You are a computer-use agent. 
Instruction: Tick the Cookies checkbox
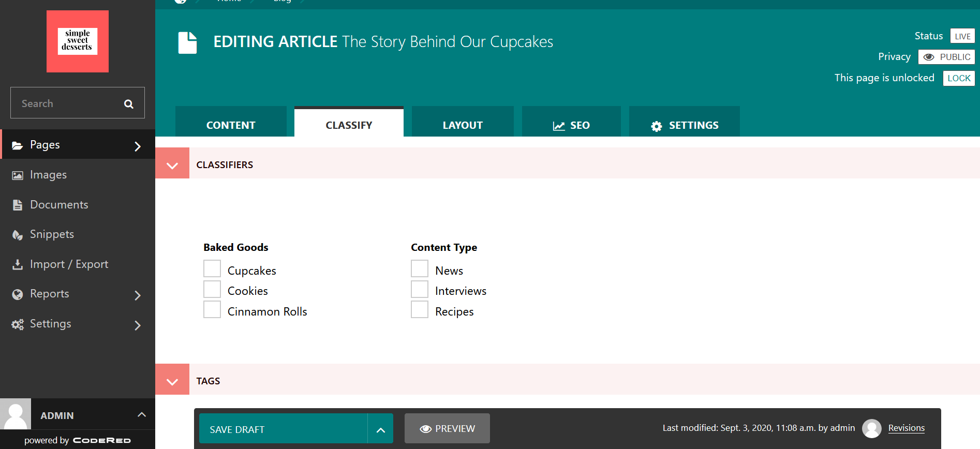(x=212, y=290)
